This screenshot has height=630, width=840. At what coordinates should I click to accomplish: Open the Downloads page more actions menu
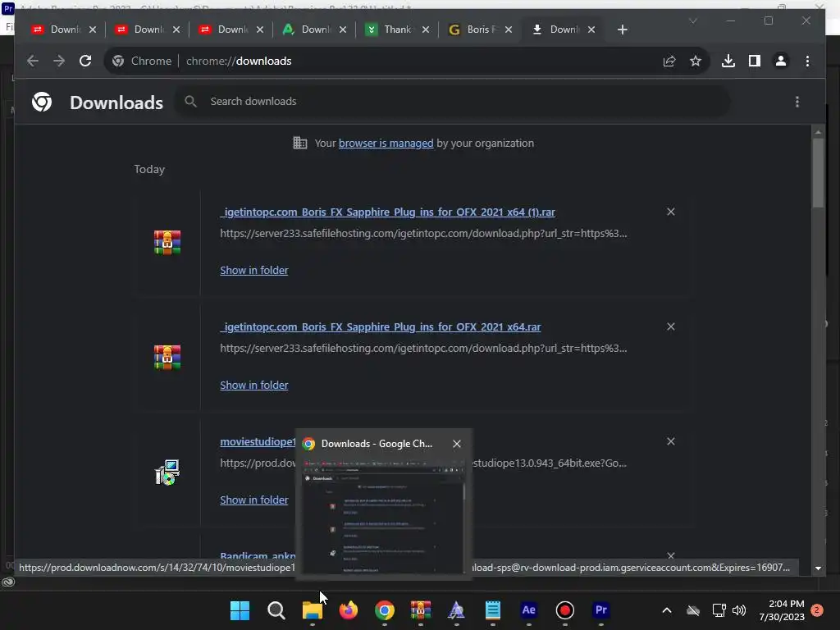(x=797, y=102)
